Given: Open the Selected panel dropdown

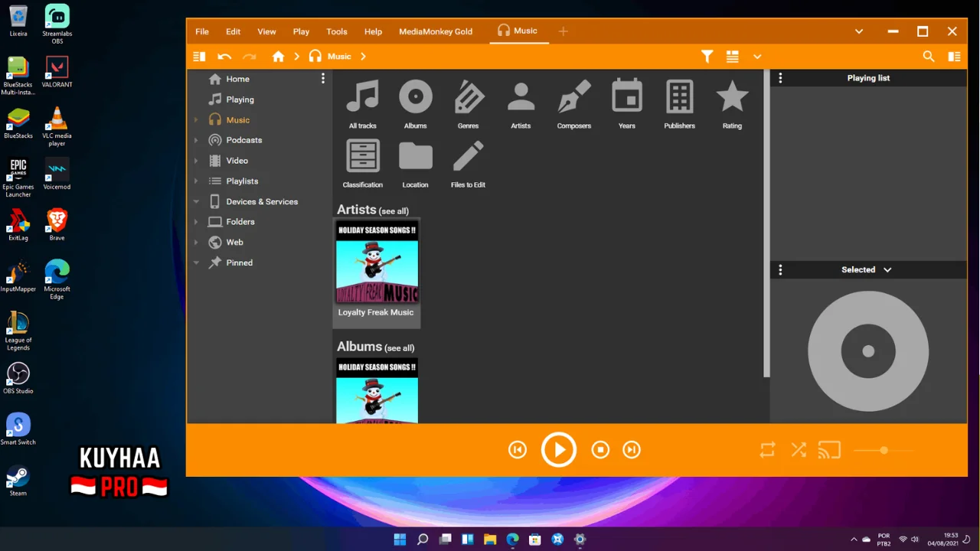Looking at the screenshot, I should 887,269.
